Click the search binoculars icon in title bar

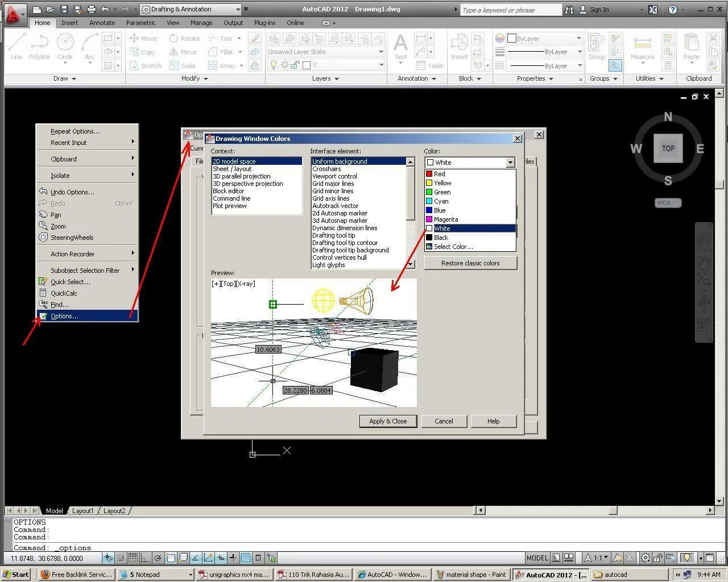coord(569,10)
